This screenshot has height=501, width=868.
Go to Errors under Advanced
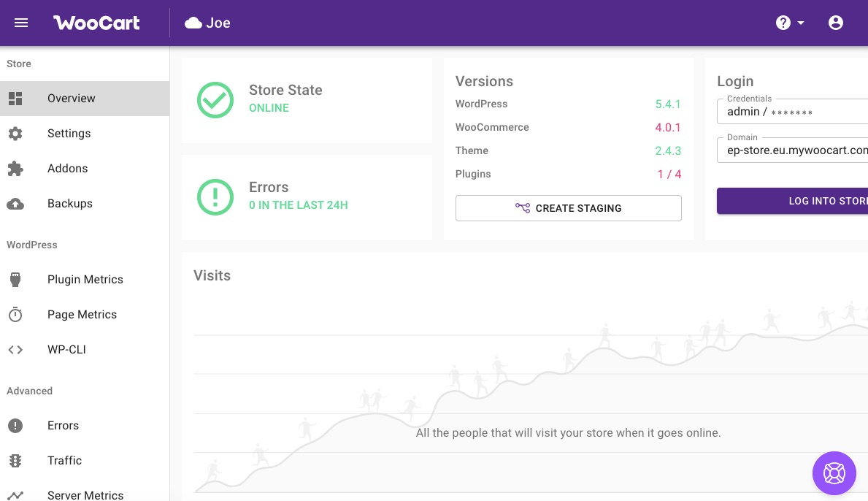point(63,426)
